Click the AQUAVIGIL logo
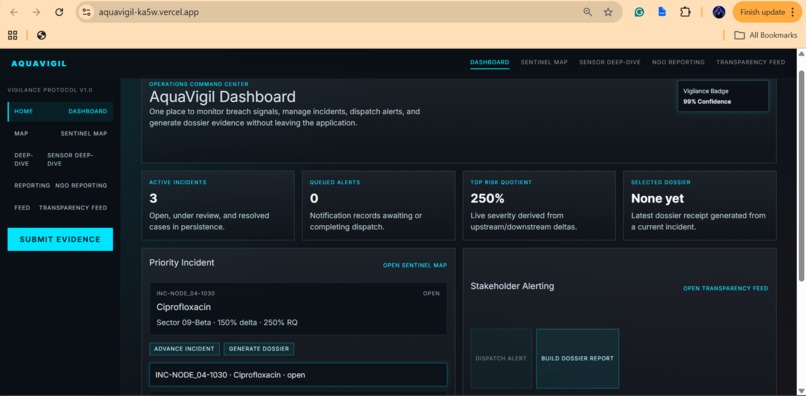 pos(39,64)
